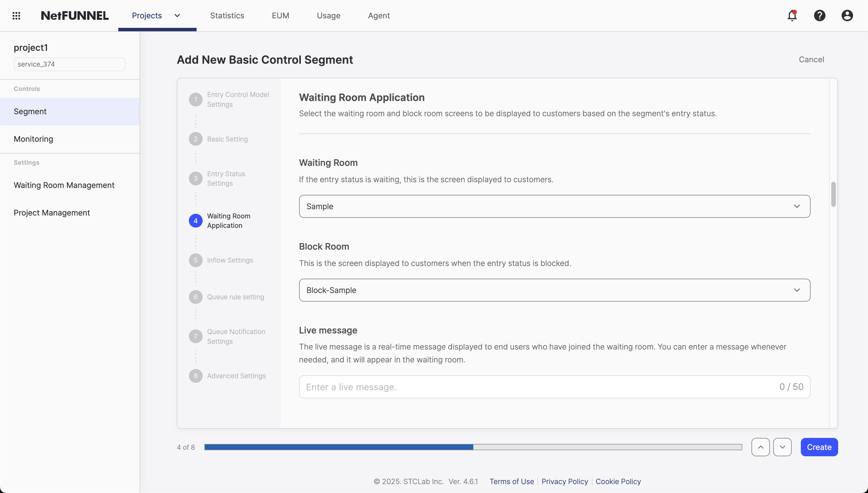Open the user profile avatar

(x=847, y=15)
